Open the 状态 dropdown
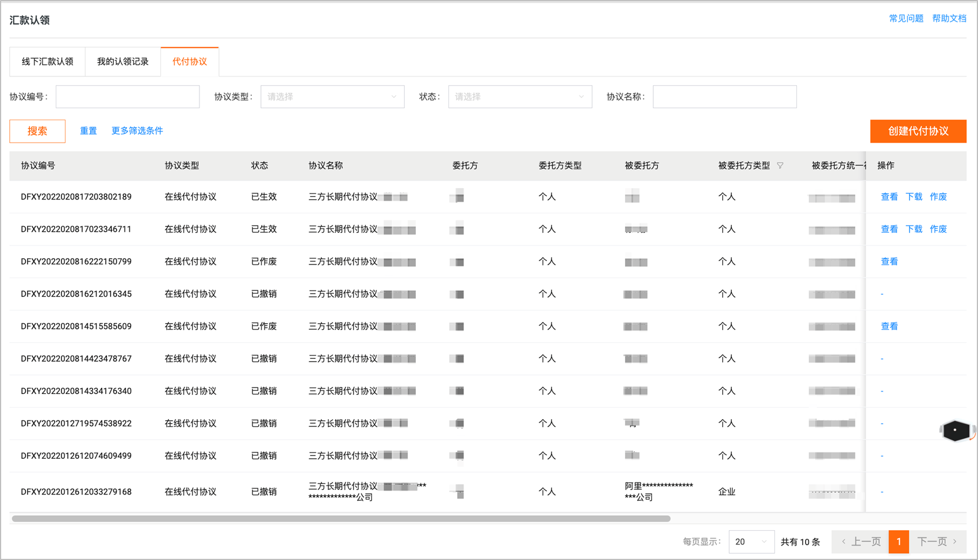978x560 pixels. click(x=520, y=97)
